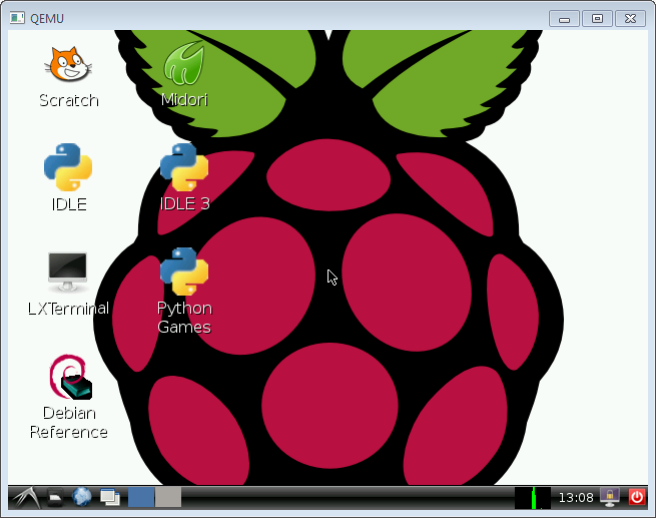Click the QEMU title bar window icon
This screenshot has height=518, width=656.
tap(17, 18)
